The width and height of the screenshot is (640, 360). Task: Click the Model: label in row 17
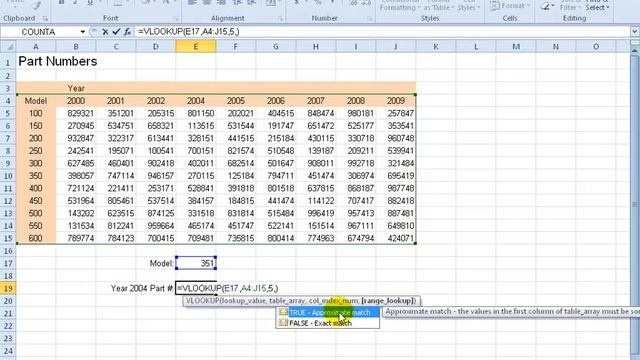(x=161, y=263)
